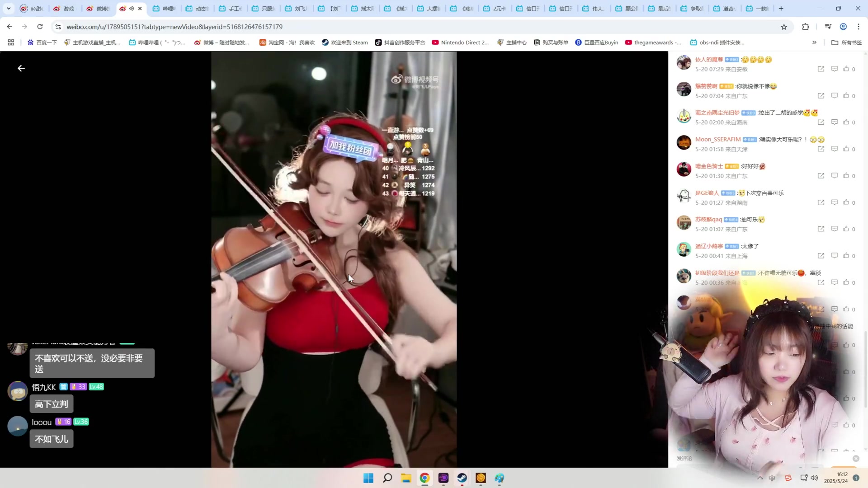This screenshot has width=868, height=488.
Task: Open the 巨量百应Buyin bookmark
Action: (597, 42)
